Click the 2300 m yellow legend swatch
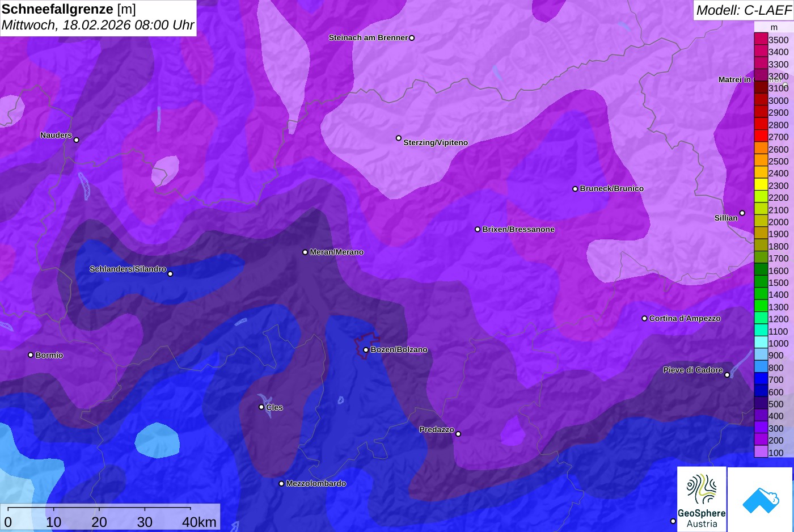 [x=761, y=185]
